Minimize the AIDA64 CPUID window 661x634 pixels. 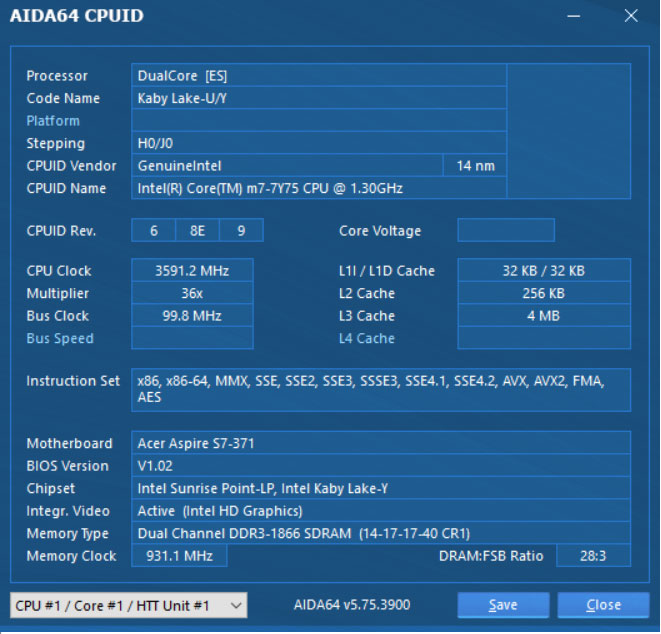[x=573, y=16]
